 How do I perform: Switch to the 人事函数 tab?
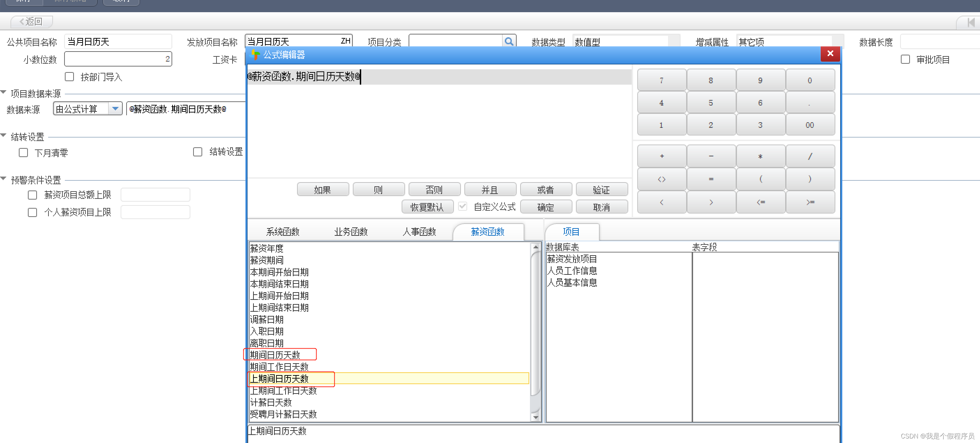(419, 231)
